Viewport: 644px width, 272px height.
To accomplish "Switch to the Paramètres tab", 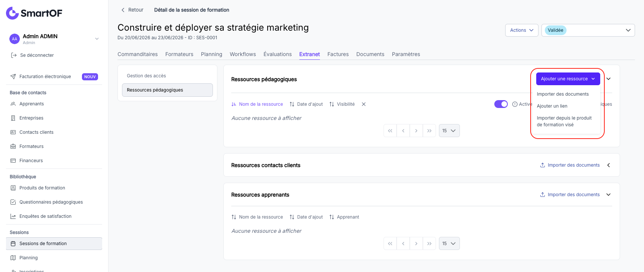I will click(406, 54).
